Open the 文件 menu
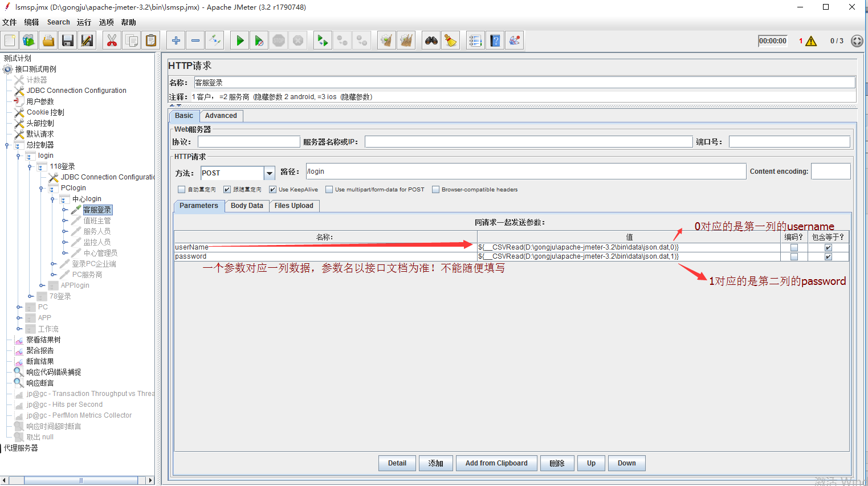868x486 pixels. click(x=10, y=22)
